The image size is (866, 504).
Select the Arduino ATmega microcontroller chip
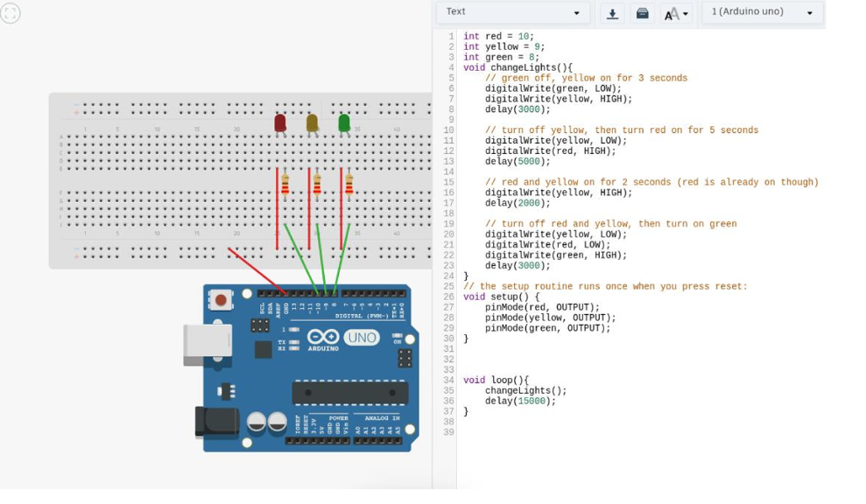tap(350, 393)
